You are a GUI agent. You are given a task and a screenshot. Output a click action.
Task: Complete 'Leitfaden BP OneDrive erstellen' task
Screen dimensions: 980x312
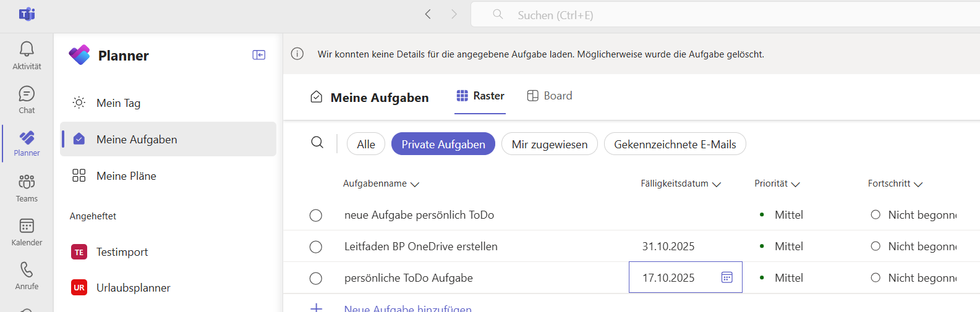316,247
